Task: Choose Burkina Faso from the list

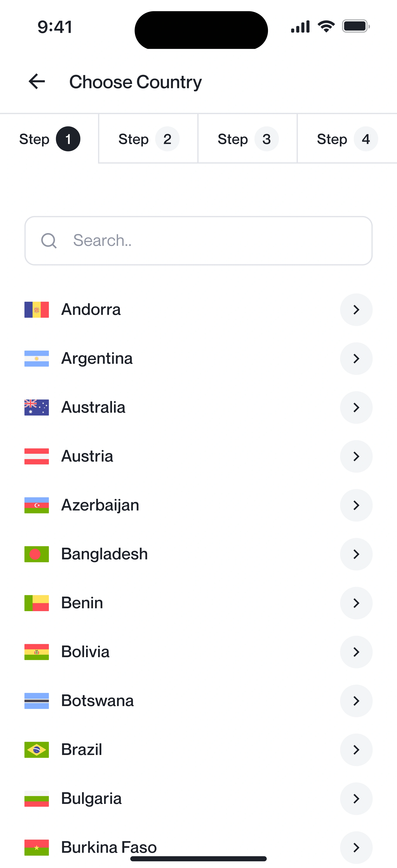Action: pos(109,847)
